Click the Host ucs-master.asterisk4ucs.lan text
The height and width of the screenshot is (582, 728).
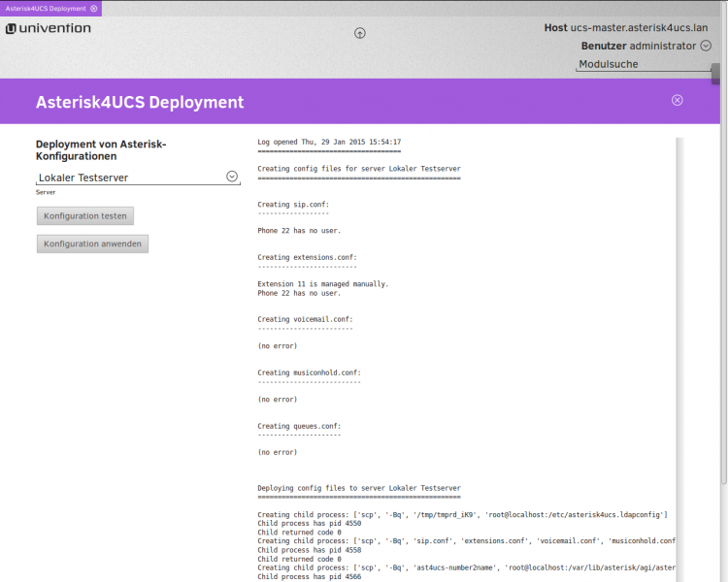click(626, 27)
